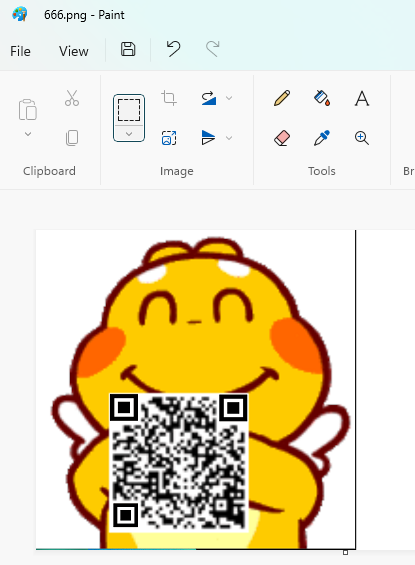The image size is (415, 565).
Task: Select the Pencil tool
Action: (282, 98)
